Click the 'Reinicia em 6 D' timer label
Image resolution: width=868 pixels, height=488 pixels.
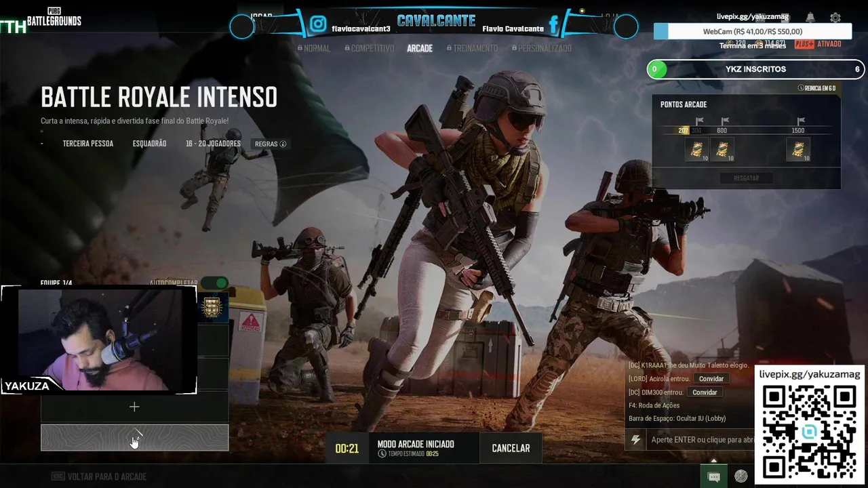click(x=817, y=88)
